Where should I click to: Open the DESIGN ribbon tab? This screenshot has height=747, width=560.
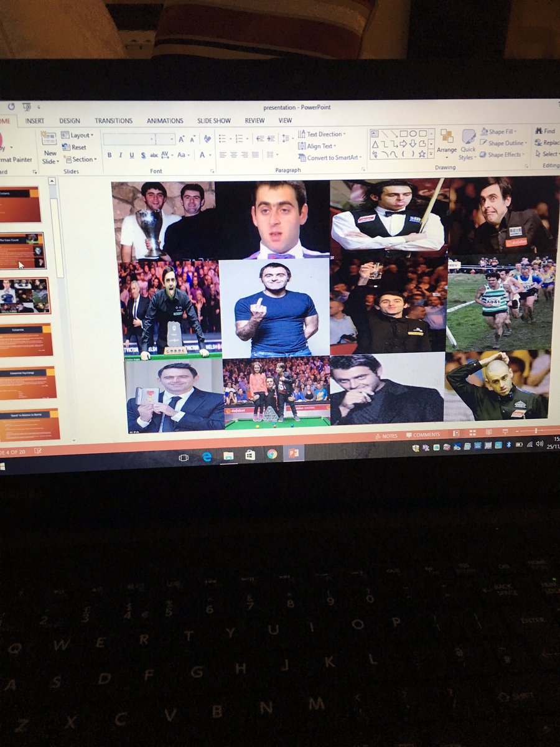[x=70, y=121]
